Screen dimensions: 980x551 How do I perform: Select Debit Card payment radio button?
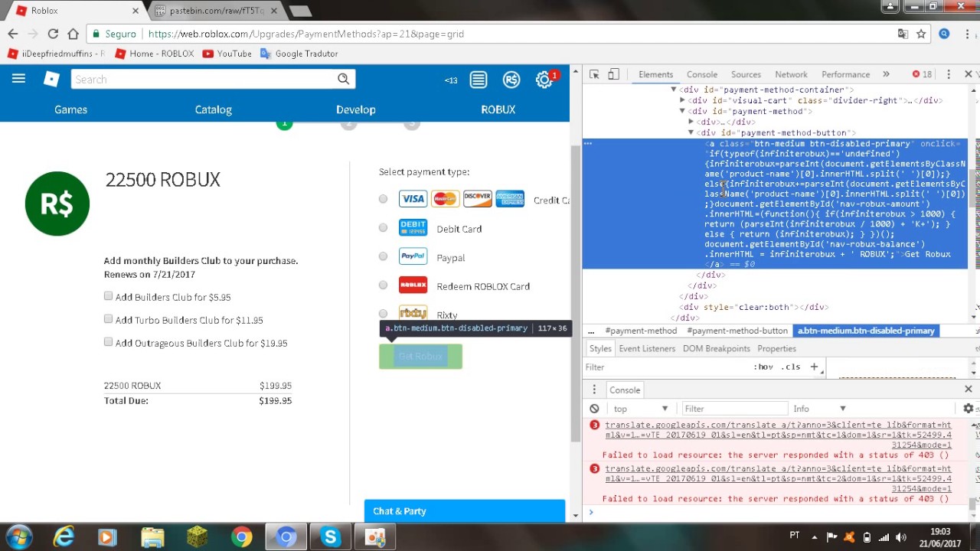pos(383,228)
